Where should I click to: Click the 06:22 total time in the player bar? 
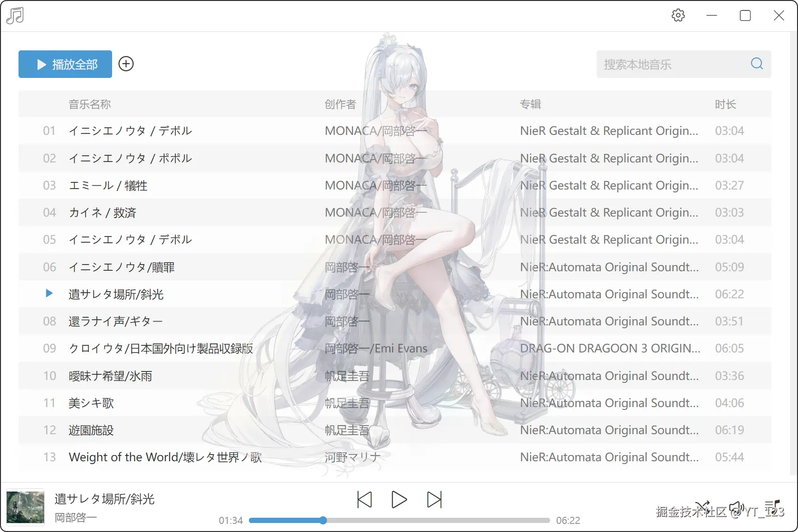point(568,521)
